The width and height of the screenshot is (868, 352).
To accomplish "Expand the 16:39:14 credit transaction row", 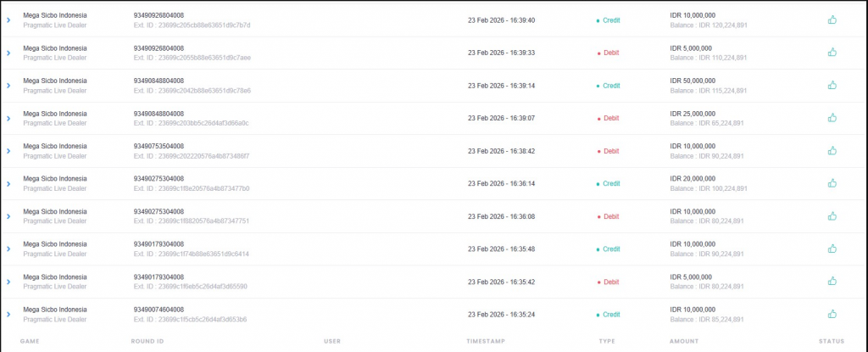I will [8, 85].
